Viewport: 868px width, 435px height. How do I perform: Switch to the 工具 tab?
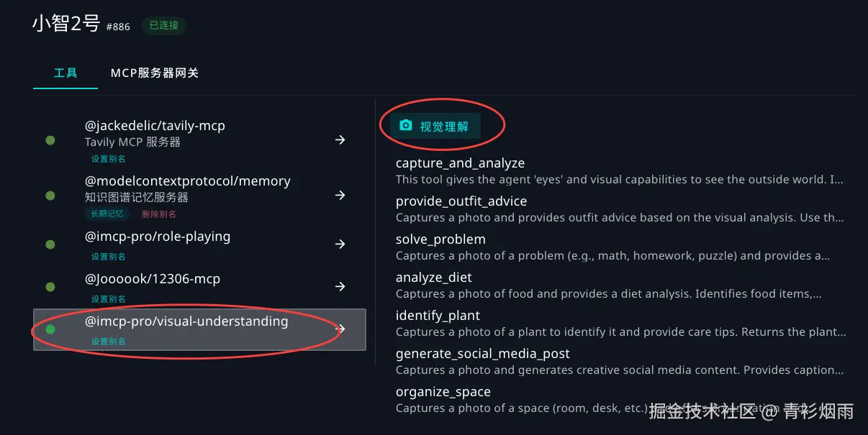coord(65,73)
